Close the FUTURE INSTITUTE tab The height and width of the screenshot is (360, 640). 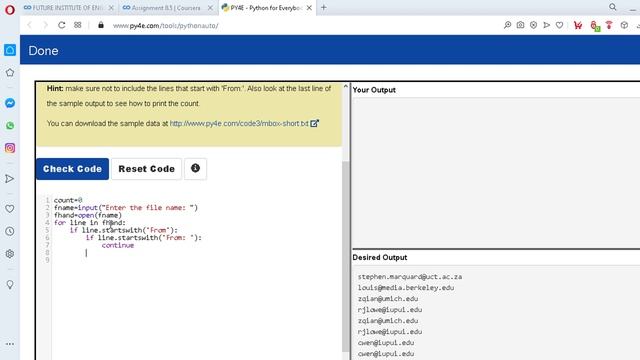pos(111,8)
